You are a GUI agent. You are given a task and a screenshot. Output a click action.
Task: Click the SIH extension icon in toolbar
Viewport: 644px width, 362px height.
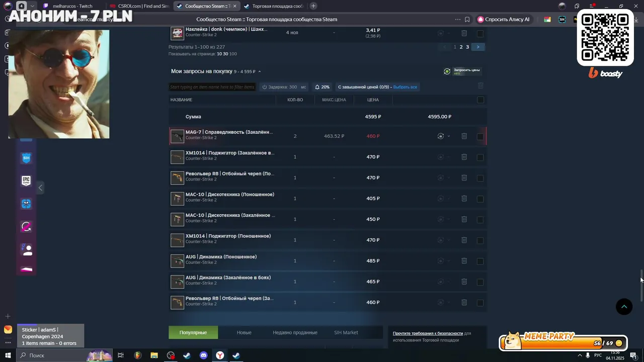(x=562, y=20)
